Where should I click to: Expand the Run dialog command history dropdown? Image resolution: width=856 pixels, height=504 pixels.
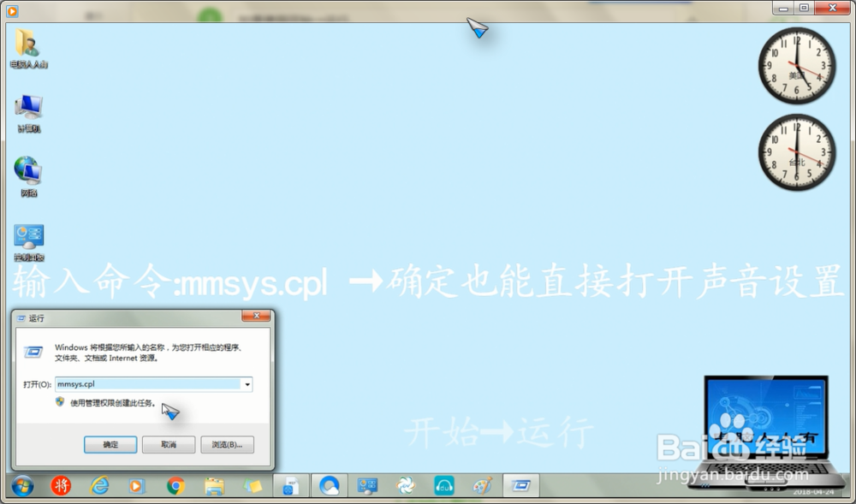247,384
